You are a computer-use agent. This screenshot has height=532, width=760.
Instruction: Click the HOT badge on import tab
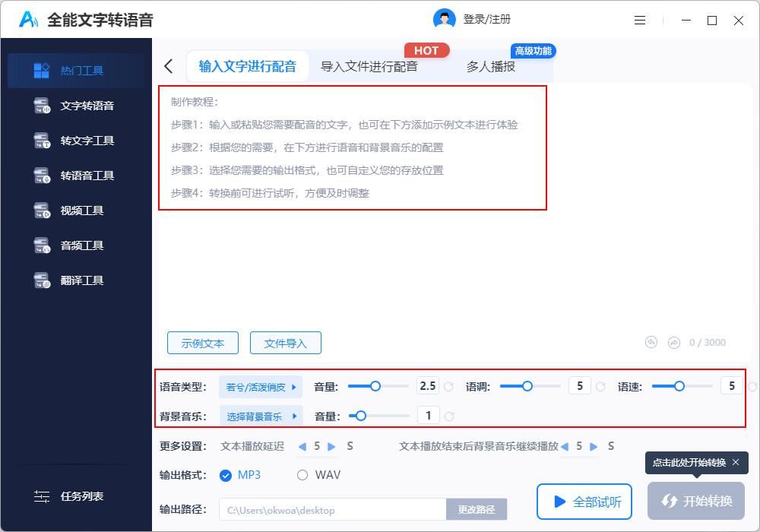[426, 51]
